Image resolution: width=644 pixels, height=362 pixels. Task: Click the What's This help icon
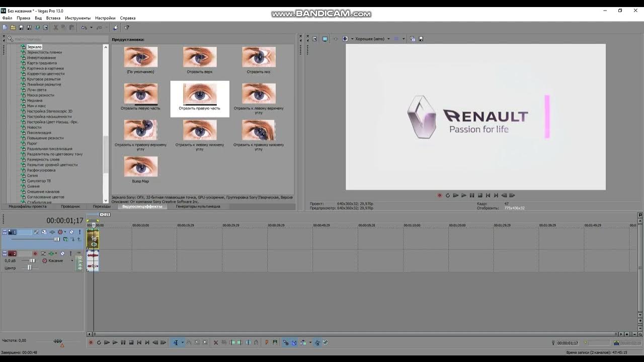coord(127,28)
